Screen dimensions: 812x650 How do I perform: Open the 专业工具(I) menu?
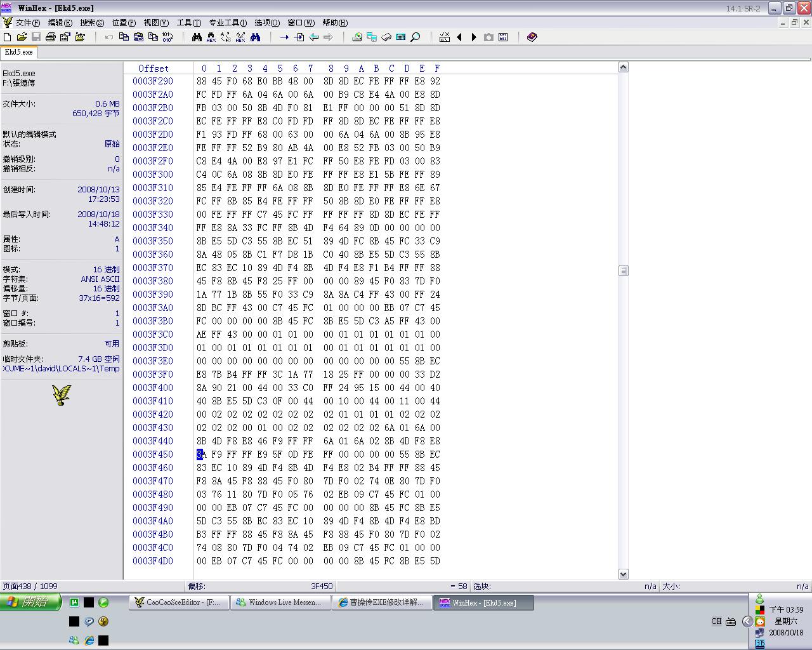tap(228, 23)
